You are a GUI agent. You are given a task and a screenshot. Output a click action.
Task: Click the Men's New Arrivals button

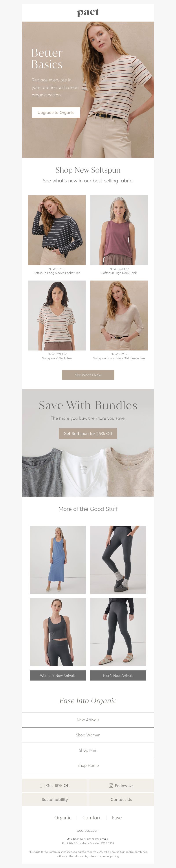click(118, 675)
